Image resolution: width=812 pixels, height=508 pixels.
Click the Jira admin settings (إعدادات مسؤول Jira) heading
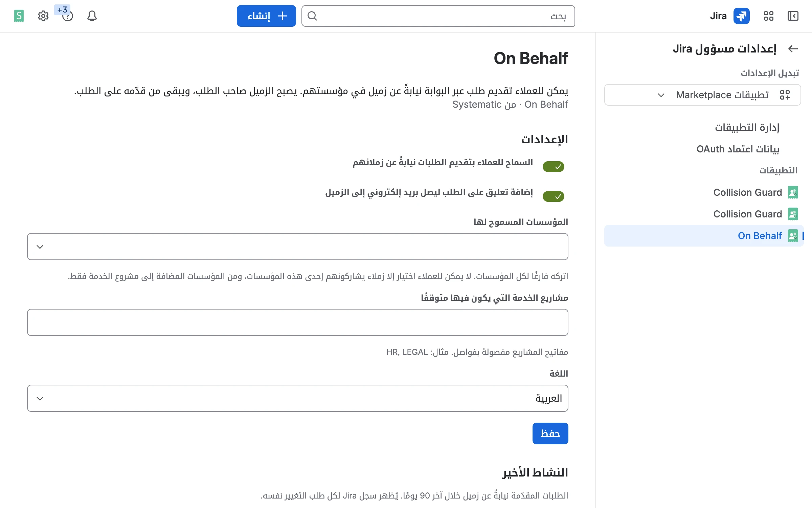point(724,49)
